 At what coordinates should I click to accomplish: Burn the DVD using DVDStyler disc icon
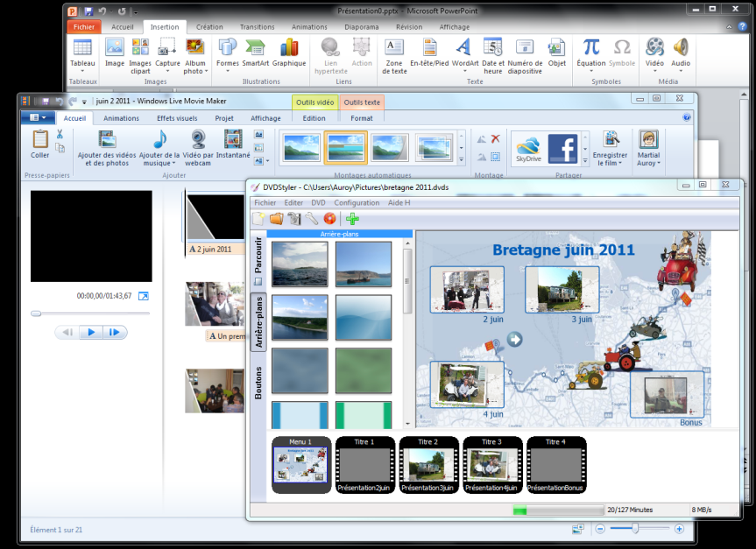(x=329, y=219)
